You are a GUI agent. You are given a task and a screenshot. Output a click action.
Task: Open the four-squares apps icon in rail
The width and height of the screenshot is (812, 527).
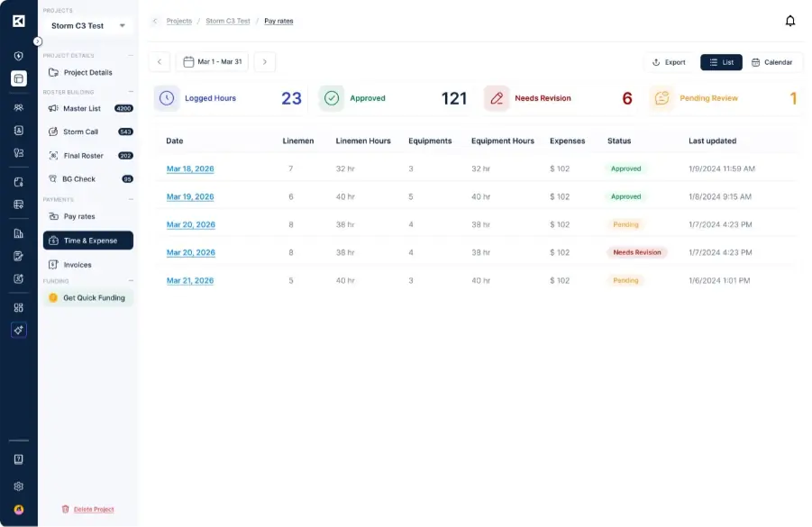coord(19,307)
